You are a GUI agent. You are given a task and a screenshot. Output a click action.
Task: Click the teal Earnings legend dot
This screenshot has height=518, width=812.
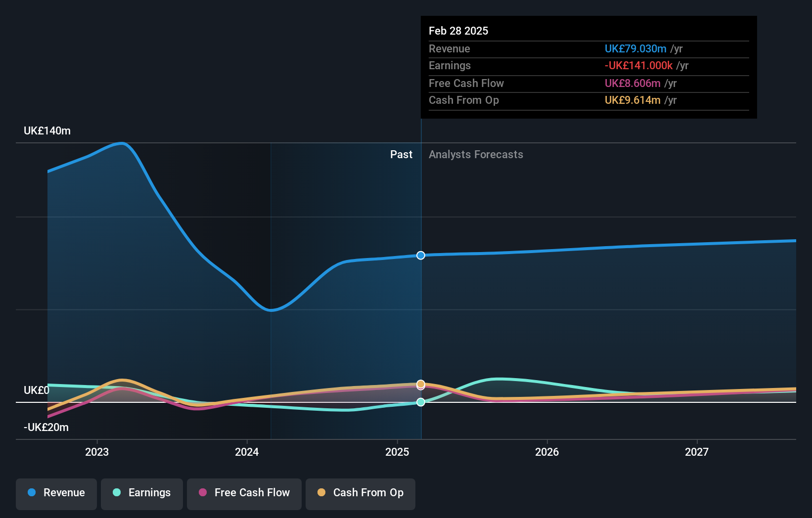point(117,492)
